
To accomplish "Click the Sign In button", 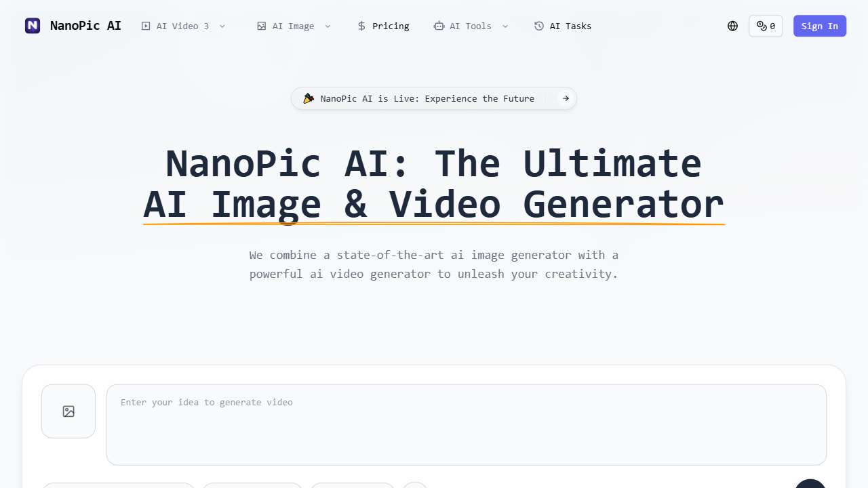I will tap(819, 26).
